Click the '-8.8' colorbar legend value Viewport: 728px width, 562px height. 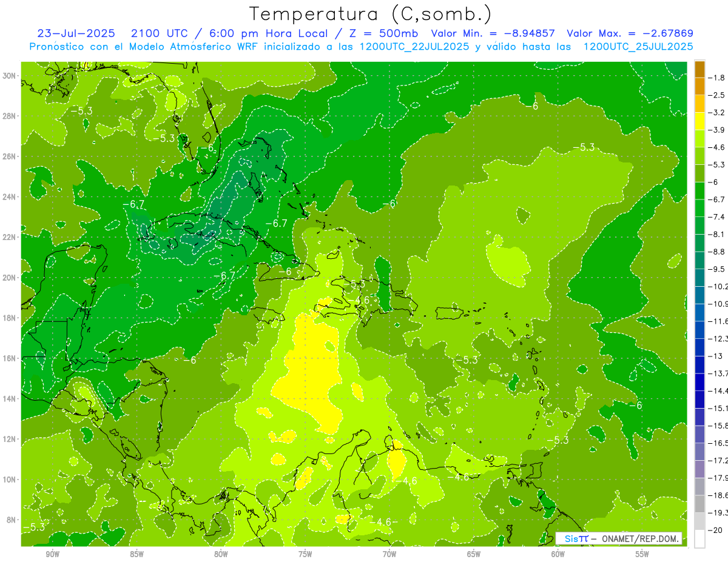coord(716,252)
